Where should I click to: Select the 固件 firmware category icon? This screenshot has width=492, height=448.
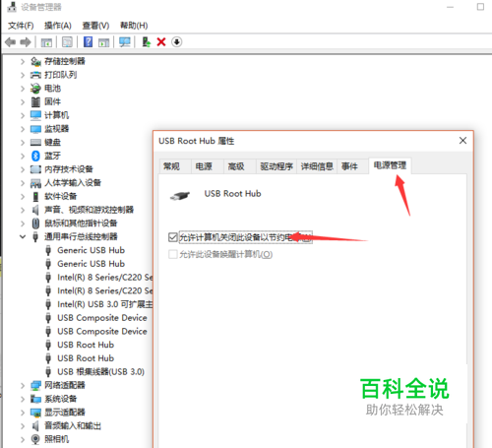[35, 101]
